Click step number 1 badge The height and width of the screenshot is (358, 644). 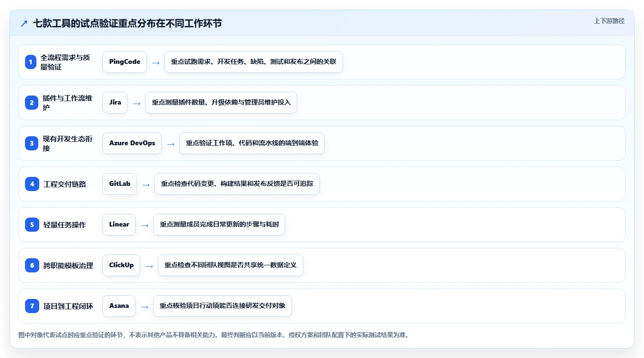(31, 61)
